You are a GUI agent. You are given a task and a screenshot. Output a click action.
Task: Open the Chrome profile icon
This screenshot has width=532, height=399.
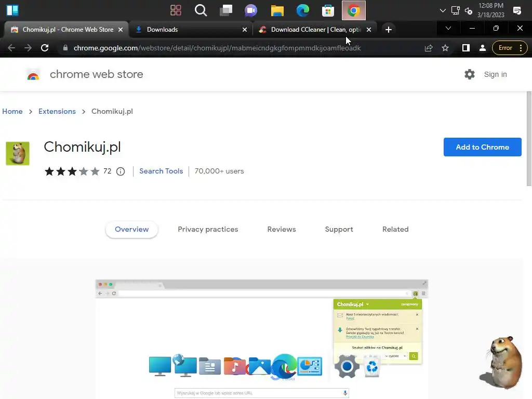pyautogui.click(x=483, y=48)
